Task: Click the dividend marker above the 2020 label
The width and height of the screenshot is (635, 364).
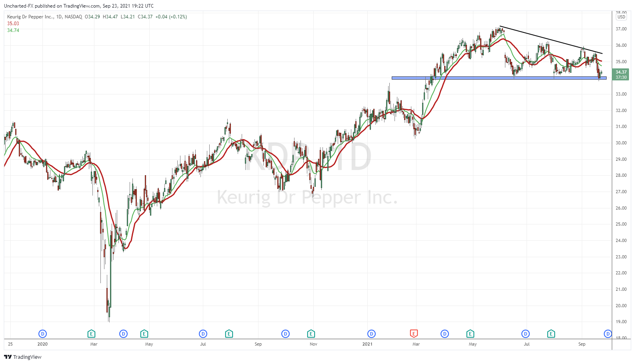Action: tap(42, 334)
